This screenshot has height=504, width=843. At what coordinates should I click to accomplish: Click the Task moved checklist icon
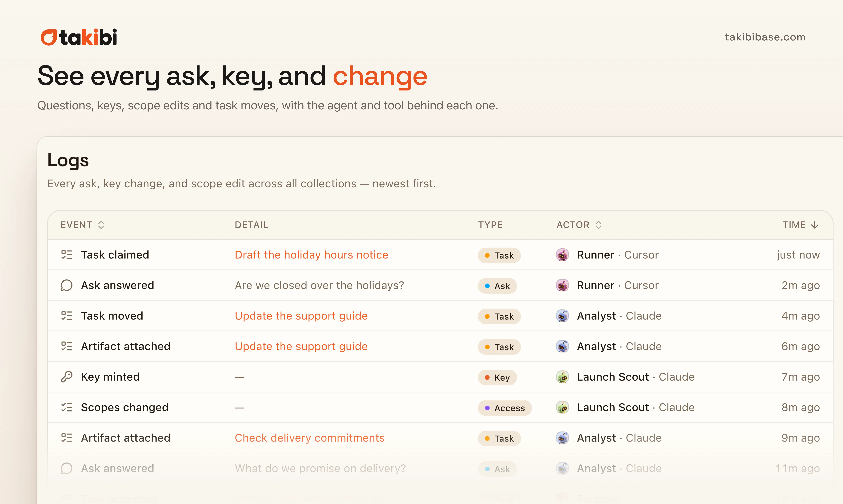[67, 316]
